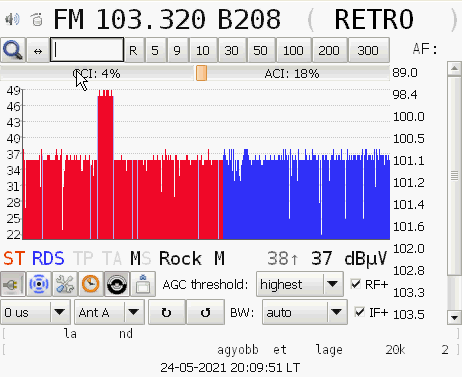Click the RDS indicator label
This screenshot has width=462, height=377.
tap(48, 258)
